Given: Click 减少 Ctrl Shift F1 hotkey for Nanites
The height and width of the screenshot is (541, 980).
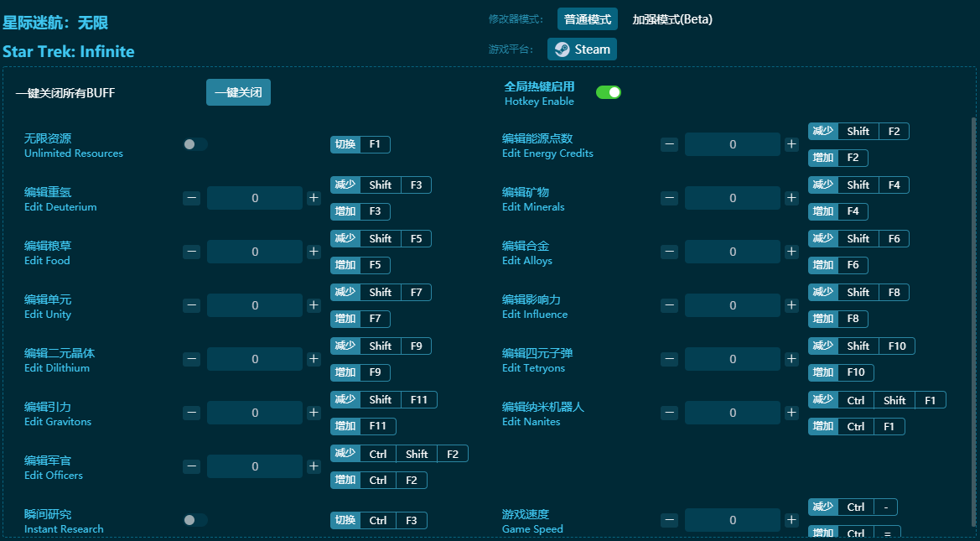Looking at the screenshot, I should [877, 400].
